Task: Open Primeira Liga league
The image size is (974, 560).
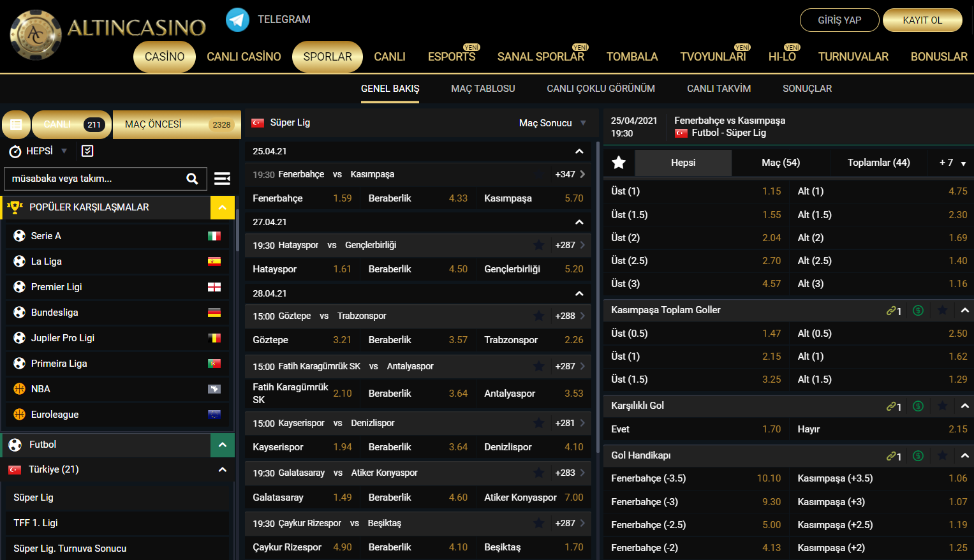Action: click(117, 364)
